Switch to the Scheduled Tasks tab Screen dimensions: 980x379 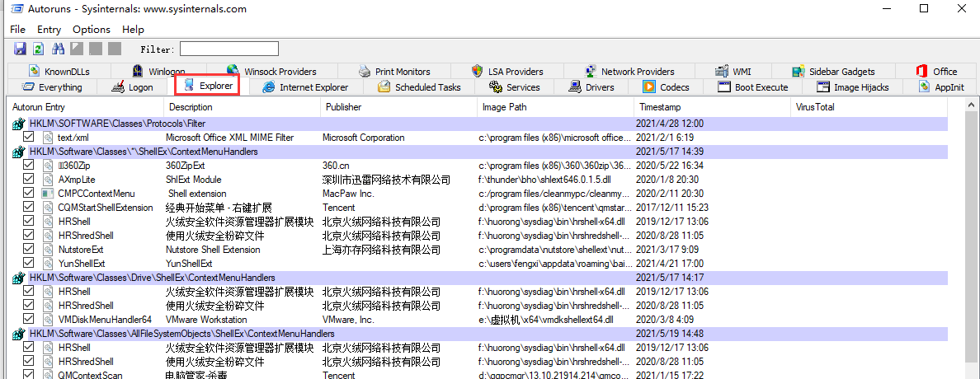click(419, 87)
